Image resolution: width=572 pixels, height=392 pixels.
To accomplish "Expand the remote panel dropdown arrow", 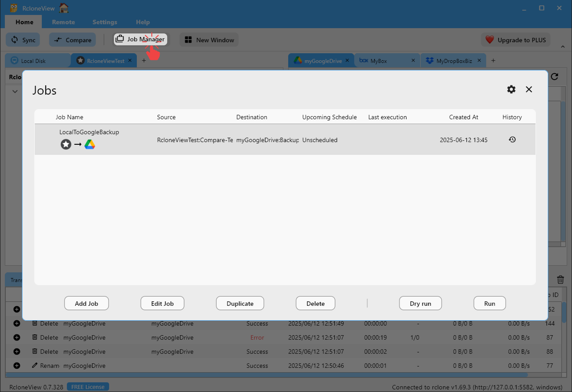I will pos(15,91).
